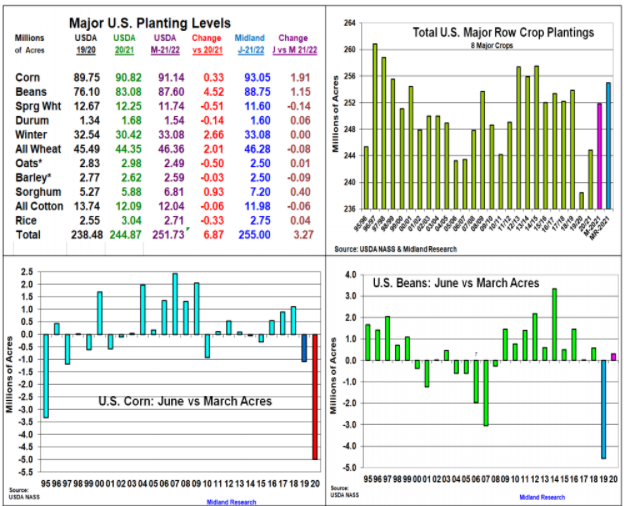Screen dimensions: 624x506
Task: Click the 'All Cotton' row label
Action: pos(39,206)
